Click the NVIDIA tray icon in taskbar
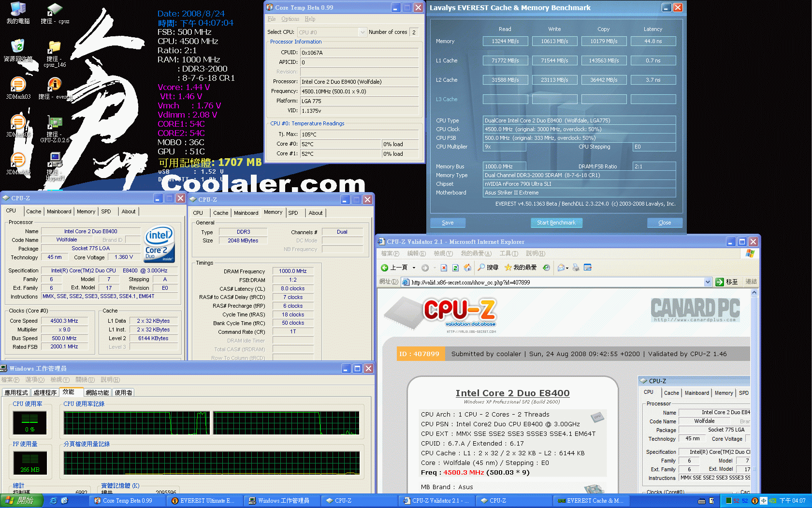This screenshot has width=812, height=508. coord(772,501)
